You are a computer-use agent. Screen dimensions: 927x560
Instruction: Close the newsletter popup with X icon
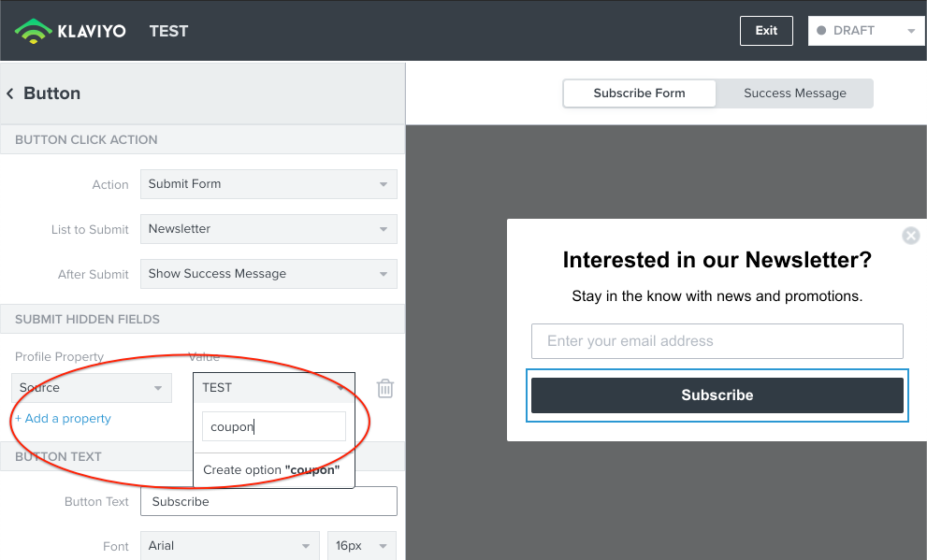tap(910, 236)
